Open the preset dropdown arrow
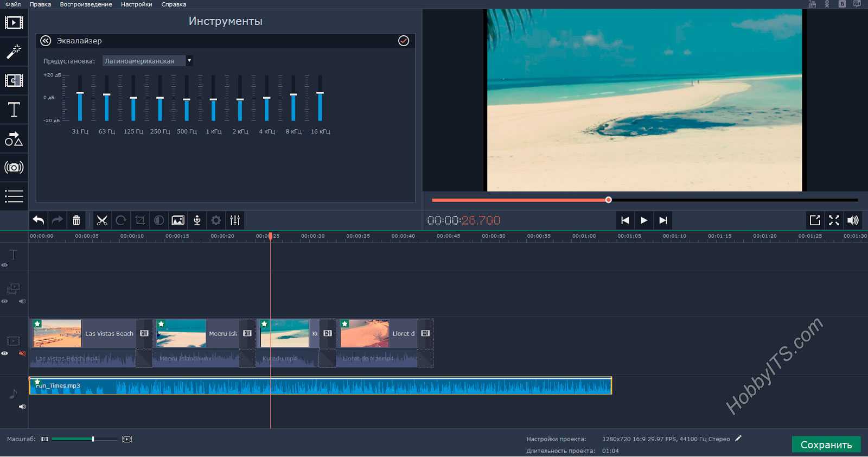This screenshot has height=457, width=868. 189,61
